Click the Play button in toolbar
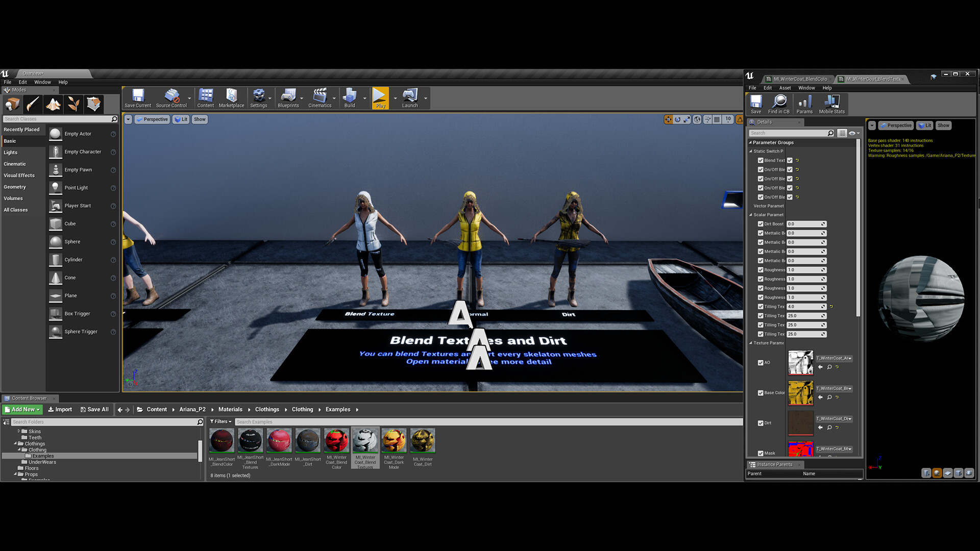Viewport: 980px width, 551px height. click(x=380, y=98)
